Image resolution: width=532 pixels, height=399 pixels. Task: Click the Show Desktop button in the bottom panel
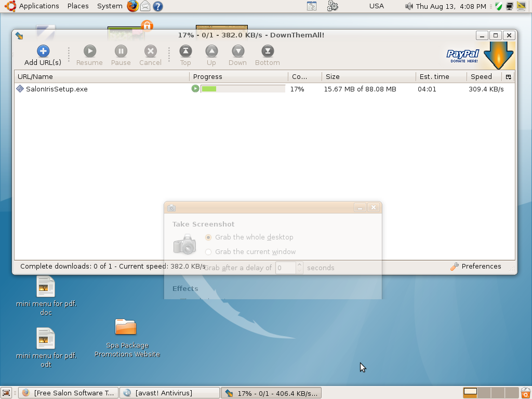tap(6, 393)
